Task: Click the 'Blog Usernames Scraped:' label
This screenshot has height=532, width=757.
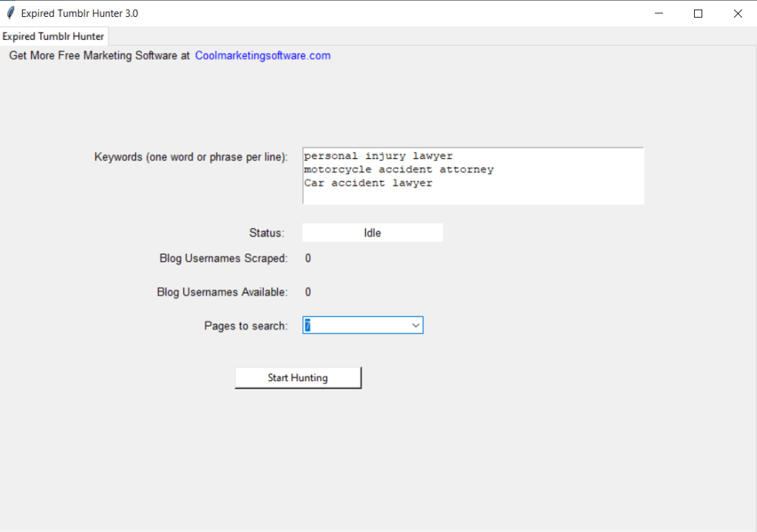Action: [x=223, y=259]
